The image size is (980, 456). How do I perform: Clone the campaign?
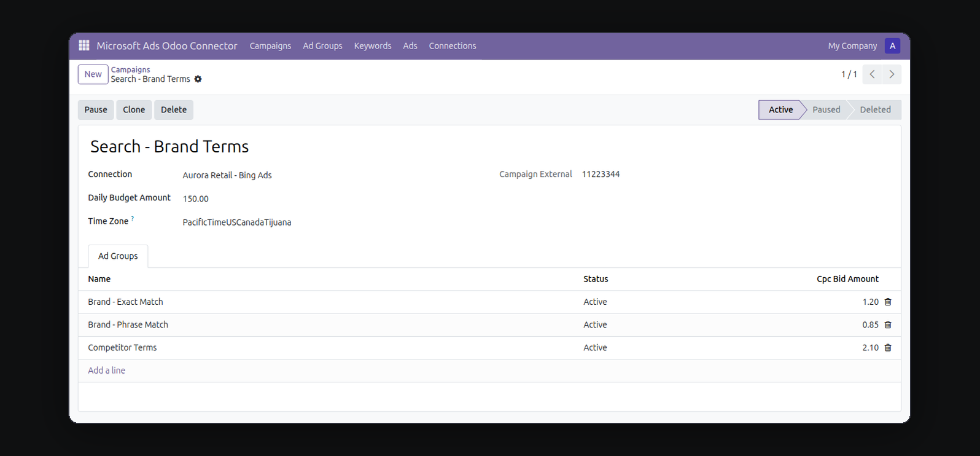coord(134,110)
